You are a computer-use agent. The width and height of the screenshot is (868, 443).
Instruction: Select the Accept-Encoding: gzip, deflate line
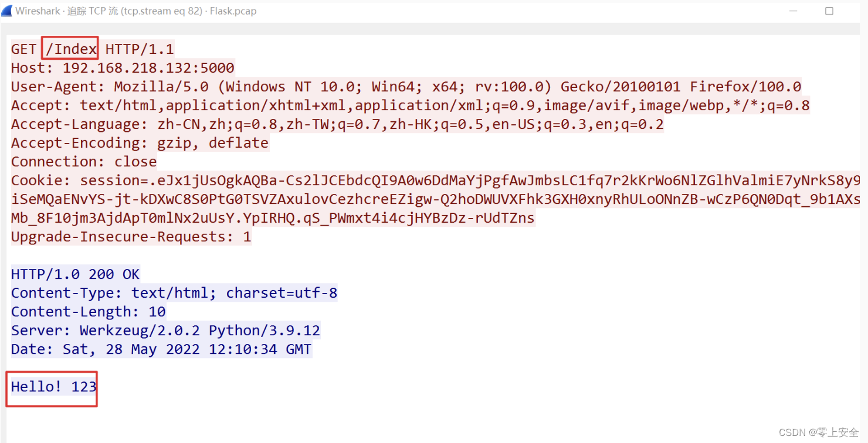click(x=140, y=143)
